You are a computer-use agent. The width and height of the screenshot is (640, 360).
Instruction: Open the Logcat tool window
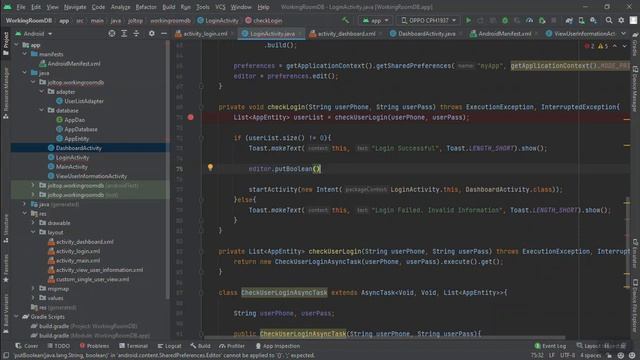click(169, 346)
